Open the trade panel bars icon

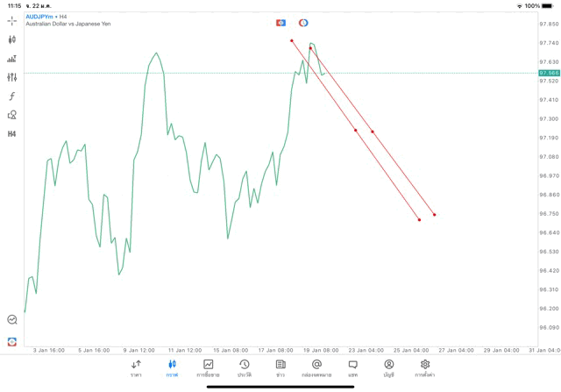(x=12, y=59)
